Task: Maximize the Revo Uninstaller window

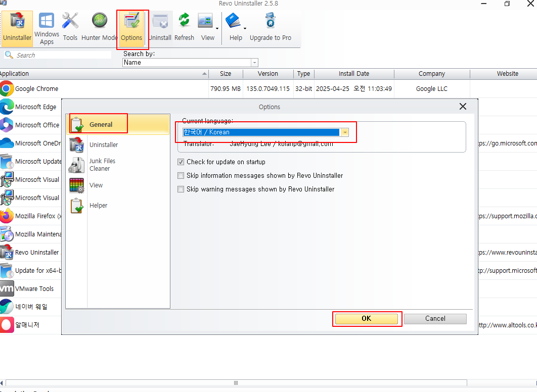Action: pos(507,4)
